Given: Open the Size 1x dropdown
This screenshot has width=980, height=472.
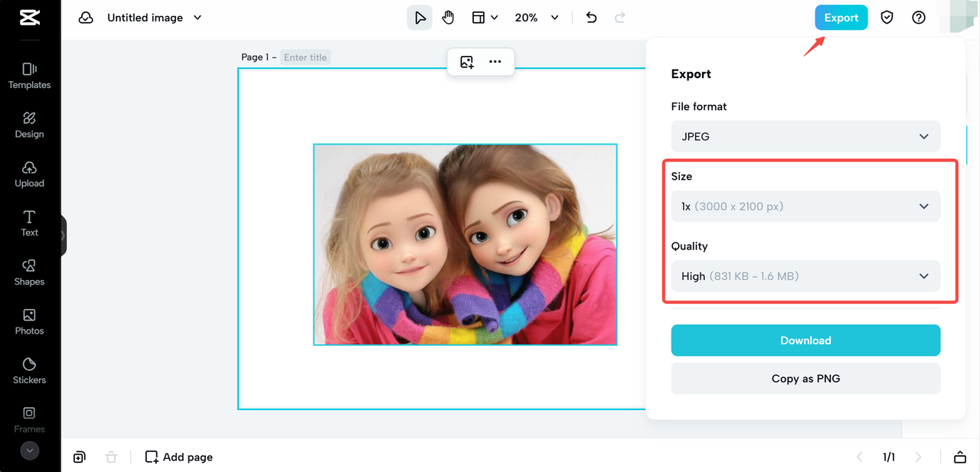Looking at the screenshot, I should coord(805,207).
